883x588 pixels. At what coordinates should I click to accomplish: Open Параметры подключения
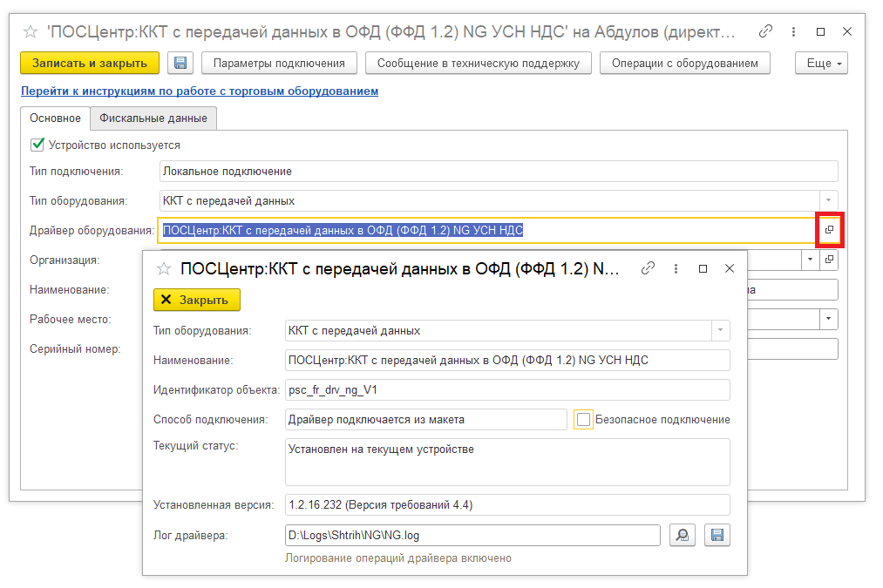pyautogui.click(x=279, y=63)
